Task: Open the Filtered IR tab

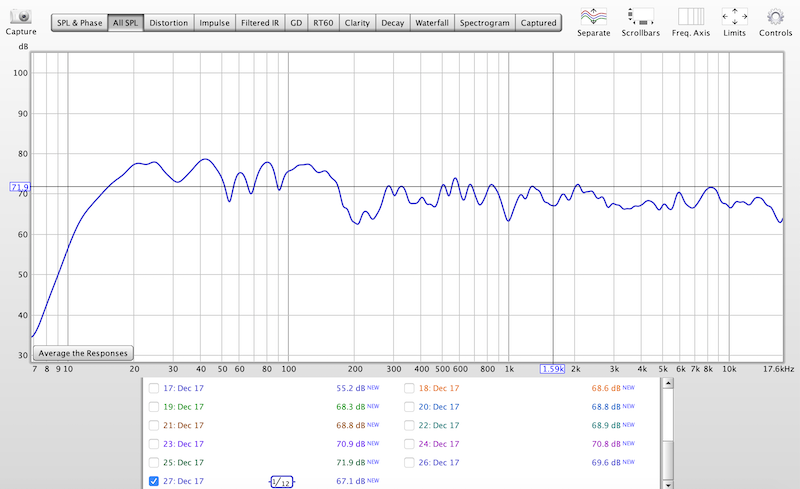Action: (x=260, y=23)
